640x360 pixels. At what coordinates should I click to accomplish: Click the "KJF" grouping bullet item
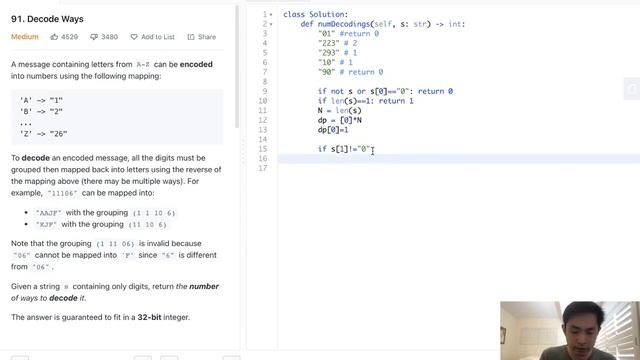pos(101,224)
